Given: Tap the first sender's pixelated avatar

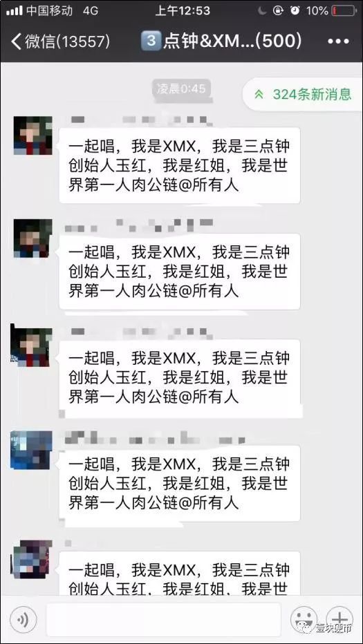Looking at the screenshot, I should coord(33,135).
